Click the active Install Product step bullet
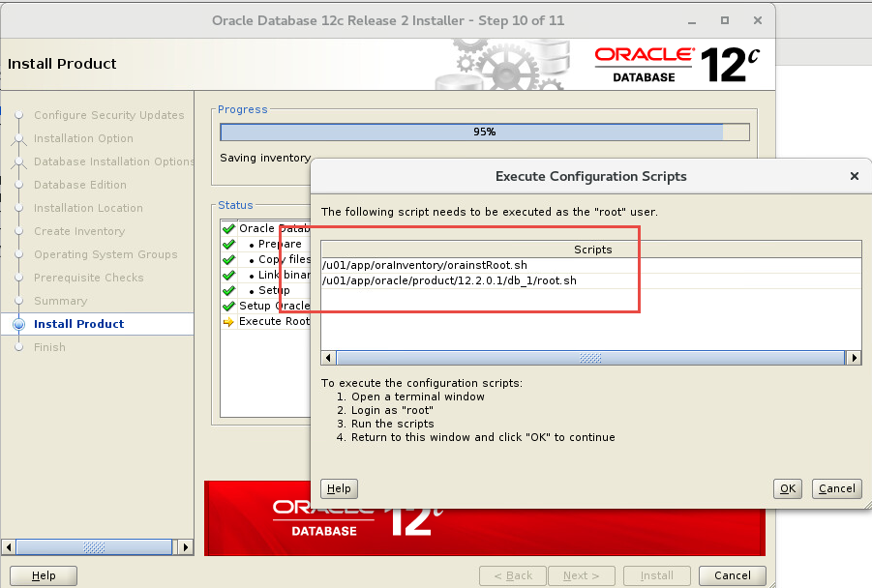The image size is (872, 588). [19, 324]
